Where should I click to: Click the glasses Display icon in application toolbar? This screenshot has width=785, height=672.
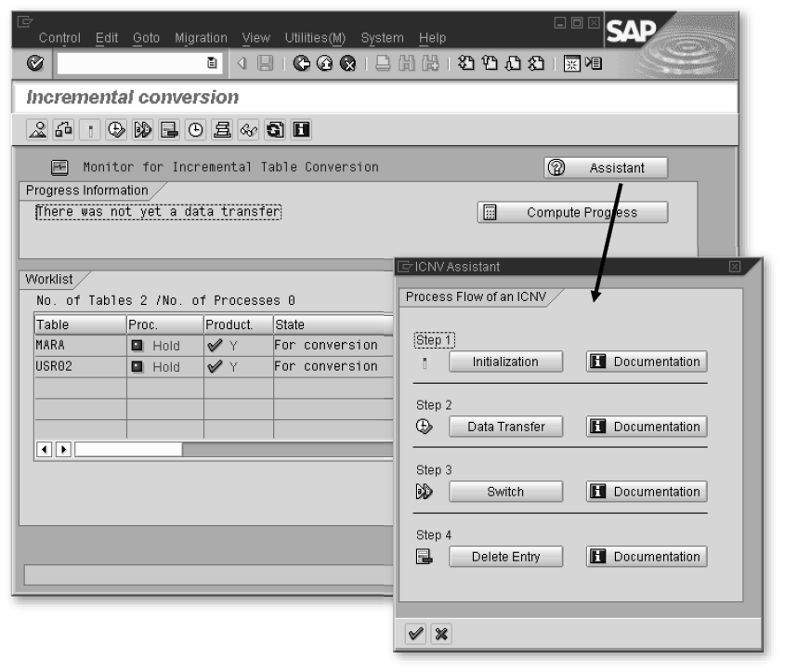pos(248,130)
